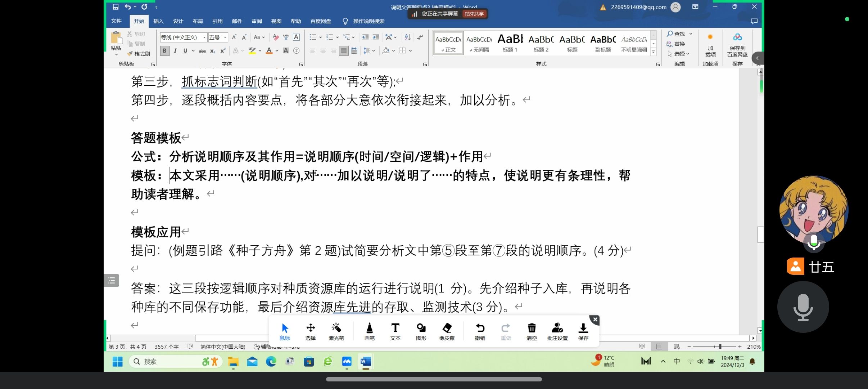Open the format painter 格式刷
Screen dimensions: 868x389
click(x=139, y=54)
